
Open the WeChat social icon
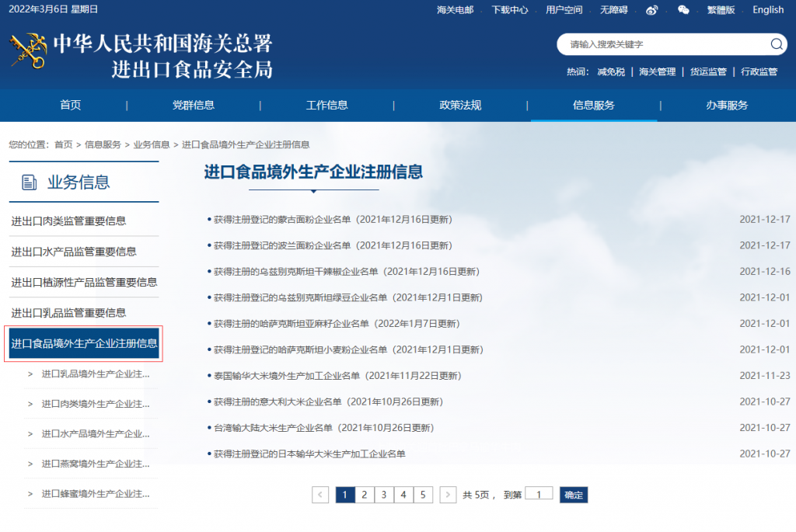(683, 10)
